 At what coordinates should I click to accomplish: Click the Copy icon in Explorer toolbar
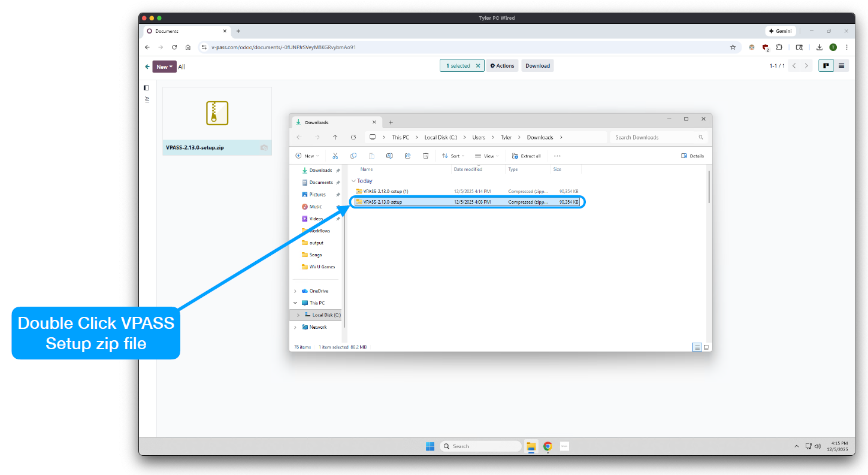pyautogui.click(x=353, y=156)
